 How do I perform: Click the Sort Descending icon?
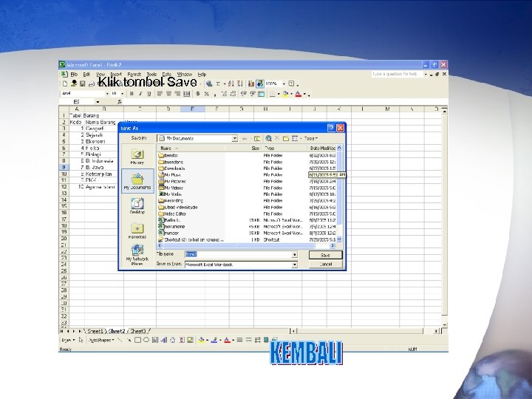point(239,83)
